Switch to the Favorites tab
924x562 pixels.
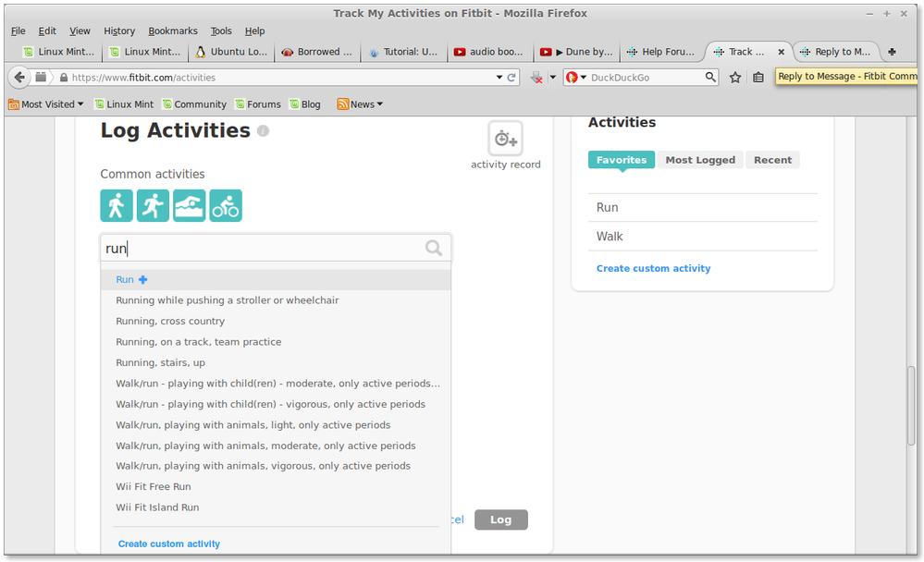click(622, 160)
